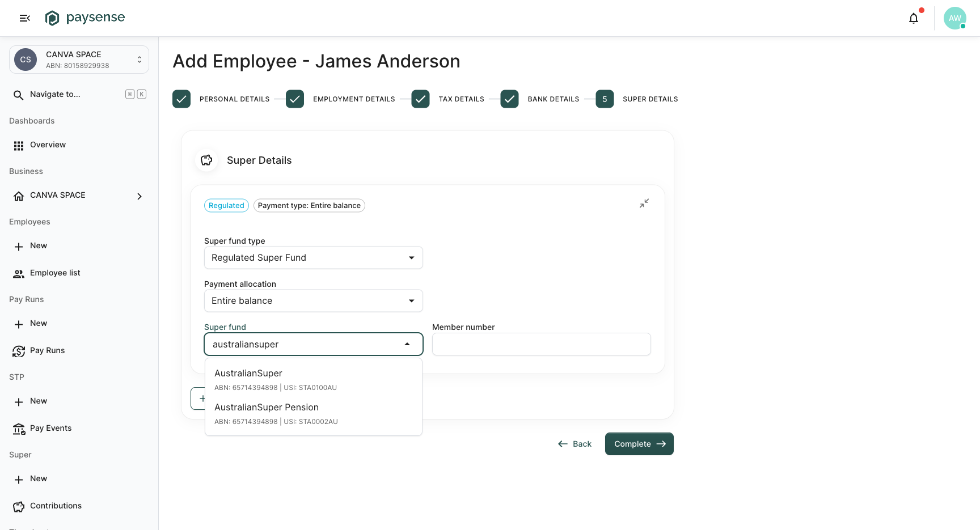Close the Super fund dropdown arrow
Viewport: 980px width, 530px height.
(x=407, y=344)
